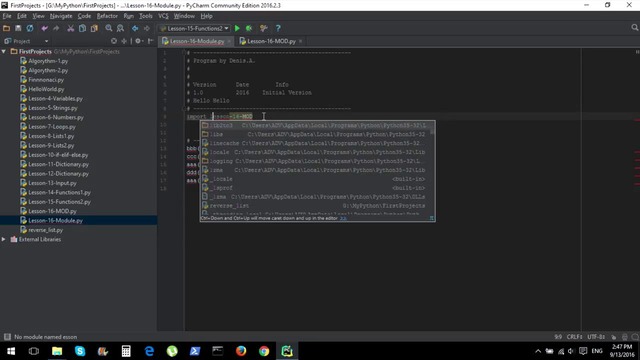Select Lesson-10-if-elif-else.py in project tree

pyautogui.click(x=58, y=155)
